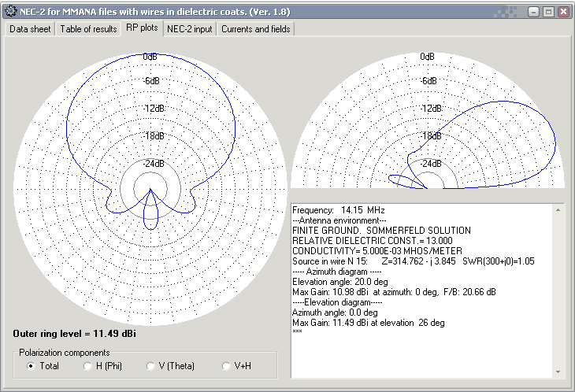Close the NEC-2 for MMANA window

[562, 12]
